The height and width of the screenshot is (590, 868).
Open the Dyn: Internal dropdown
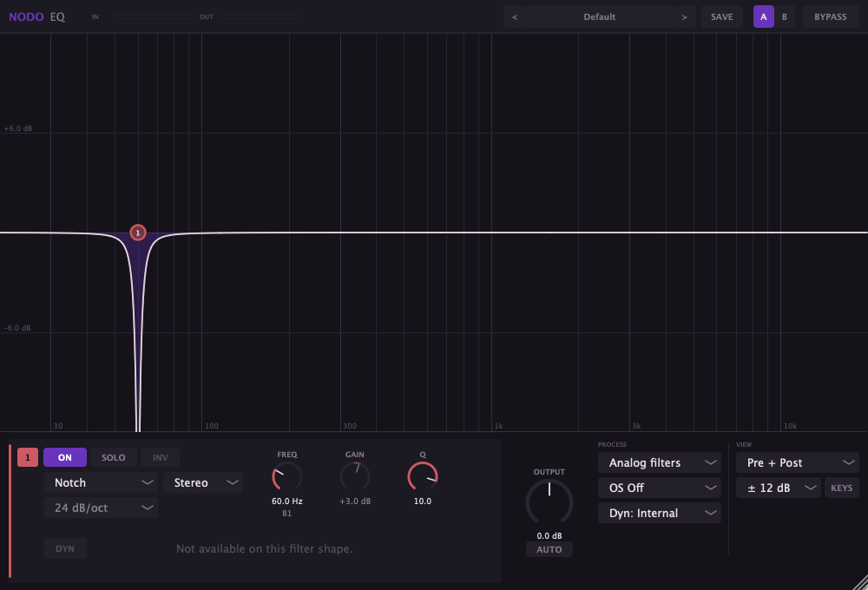pos(660,513)
